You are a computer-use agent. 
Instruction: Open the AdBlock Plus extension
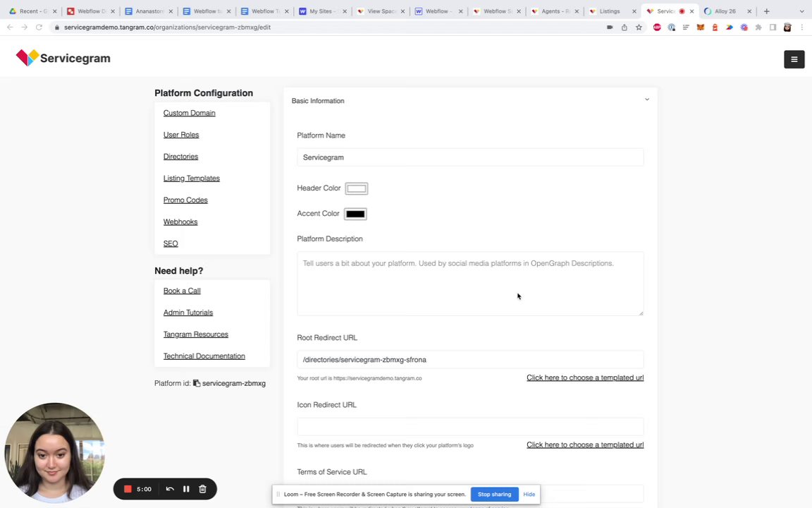[x=657, y=28]
